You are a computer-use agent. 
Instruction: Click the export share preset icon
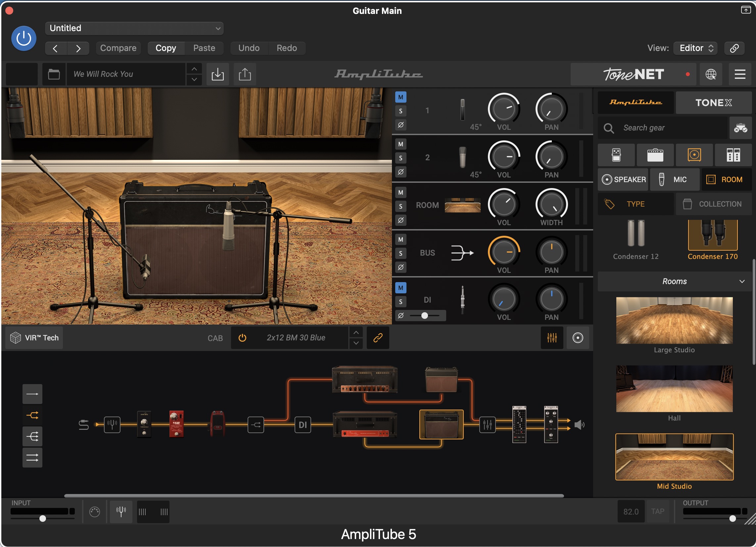(245, 74)
